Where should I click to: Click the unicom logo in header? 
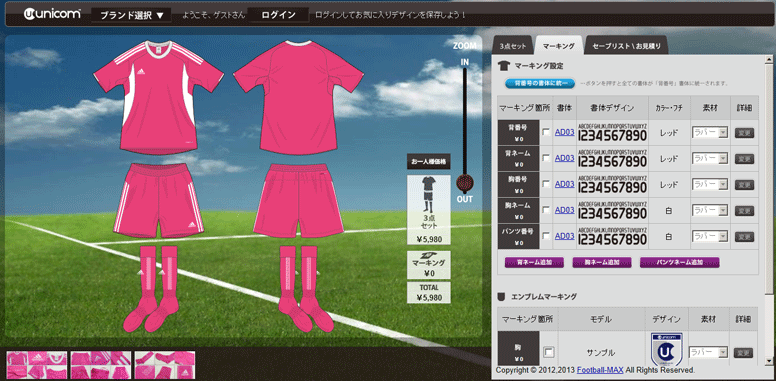(x=52, y=14)
